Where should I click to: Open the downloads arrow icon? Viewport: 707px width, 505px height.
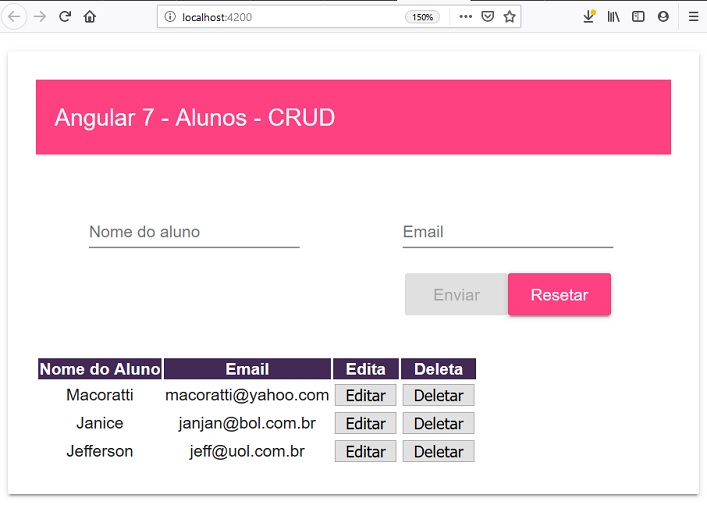point(588,17)
